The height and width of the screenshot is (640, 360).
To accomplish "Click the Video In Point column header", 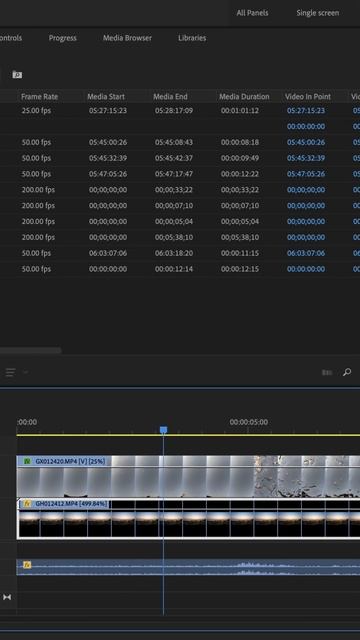I will [308, 97].
